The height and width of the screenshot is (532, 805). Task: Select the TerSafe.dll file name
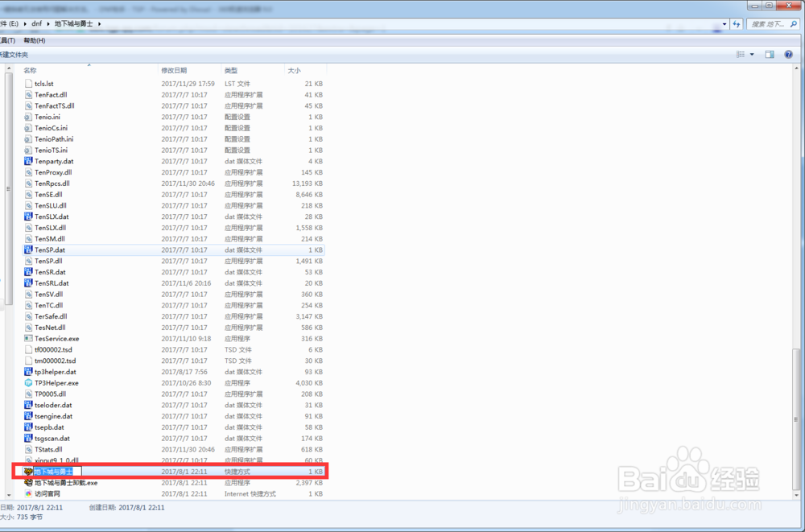pyautogui.click(x=51, y=316)
